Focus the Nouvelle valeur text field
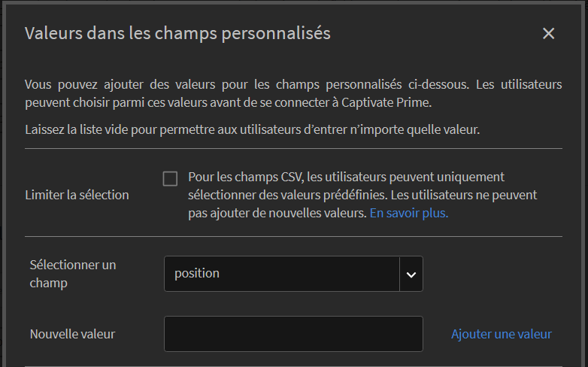The image size is (588, 367). point(293,334)
